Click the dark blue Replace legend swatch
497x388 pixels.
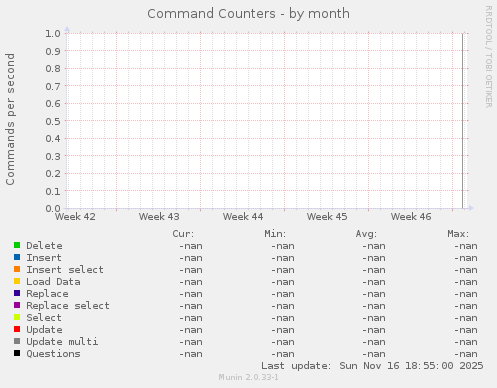coord(17,293)
